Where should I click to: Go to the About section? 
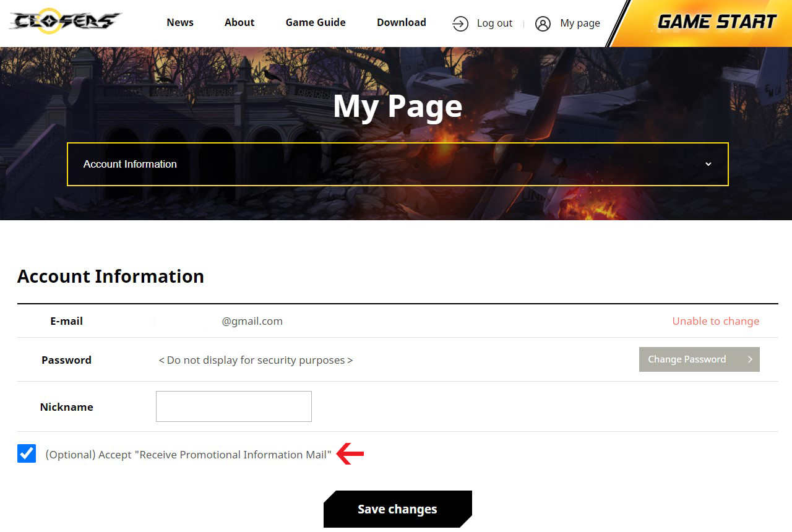point(239,22)
